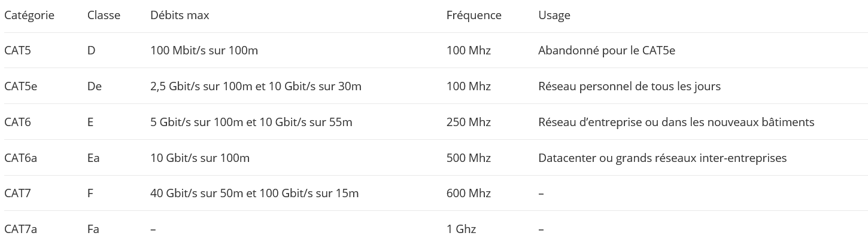
Task: Click the "10 Gbit/s sur 100m" cell
Action: click(199, 158)
